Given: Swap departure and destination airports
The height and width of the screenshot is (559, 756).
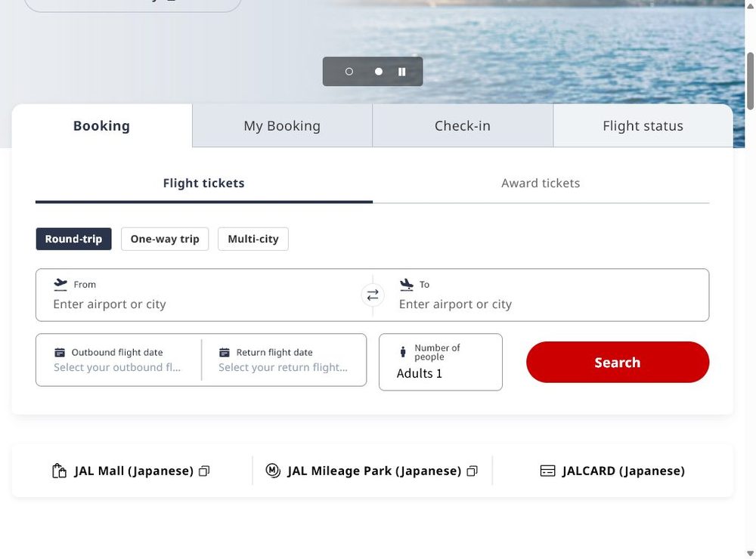Looking at the screenshot, I should tap(373, 295).
